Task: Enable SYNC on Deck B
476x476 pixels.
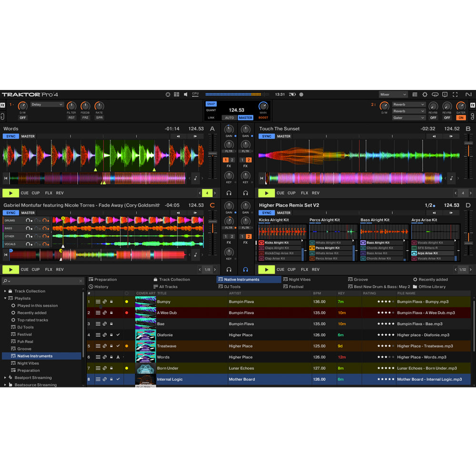Action: pos(266,136)
